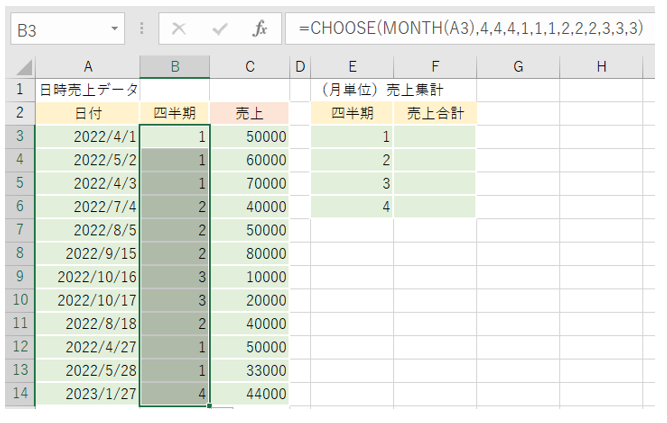Click the Enter checkmark formula icon
Screen dimensions: 667x423
[219, 28]
